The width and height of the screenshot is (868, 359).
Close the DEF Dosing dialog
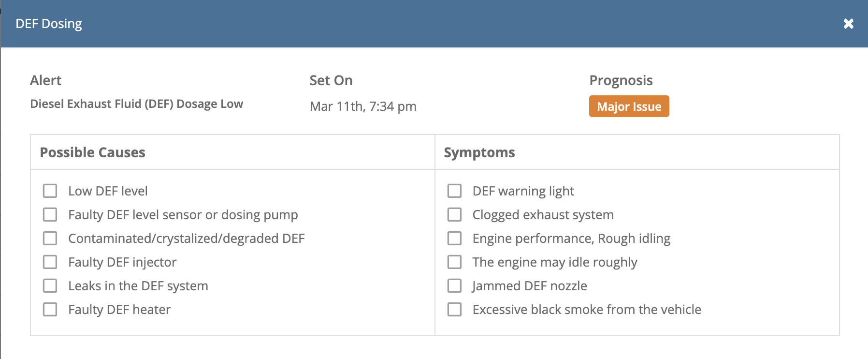pos(848,24)
